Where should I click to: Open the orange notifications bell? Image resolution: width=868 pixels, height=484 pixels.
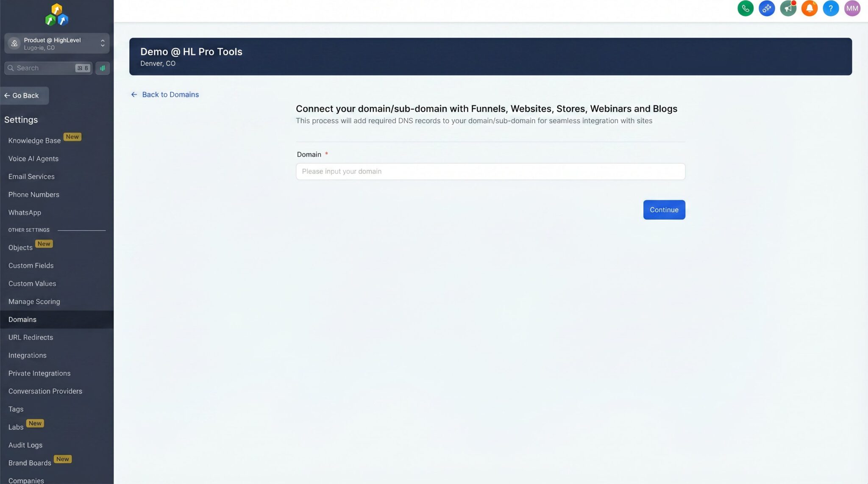tap(809, 8)
